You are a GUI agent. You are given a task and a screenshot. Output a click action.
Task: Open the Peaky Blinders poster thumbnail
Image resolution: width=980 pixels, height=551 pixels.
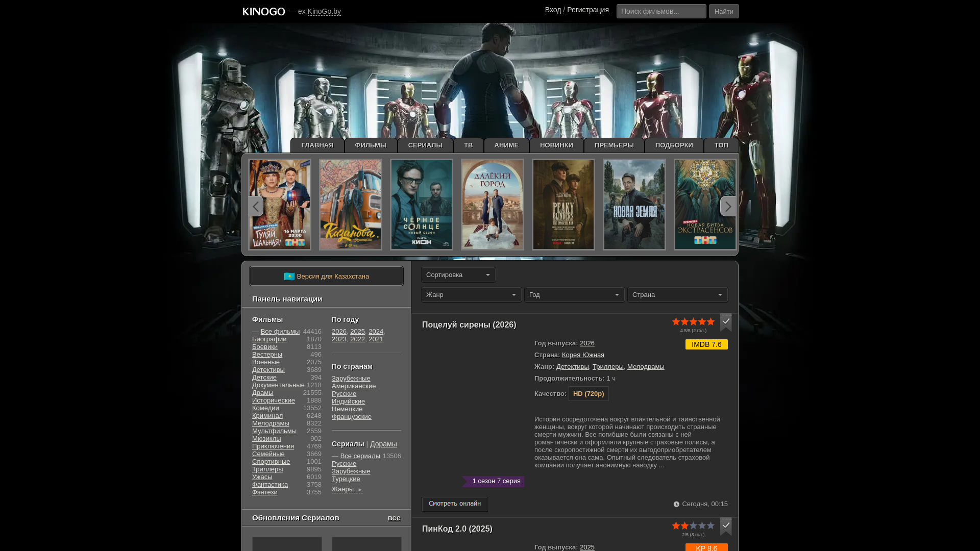pos(563,205)
